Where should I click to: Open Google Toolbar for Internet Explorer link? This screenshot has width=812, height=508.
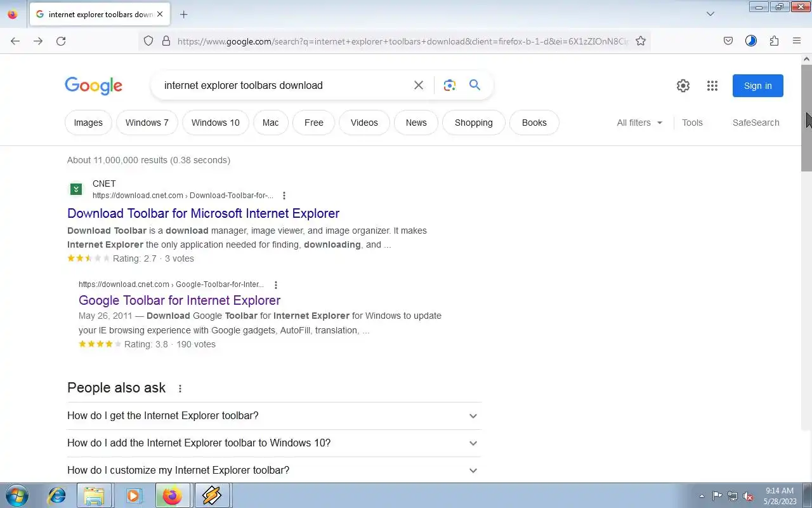coord(180,300)
